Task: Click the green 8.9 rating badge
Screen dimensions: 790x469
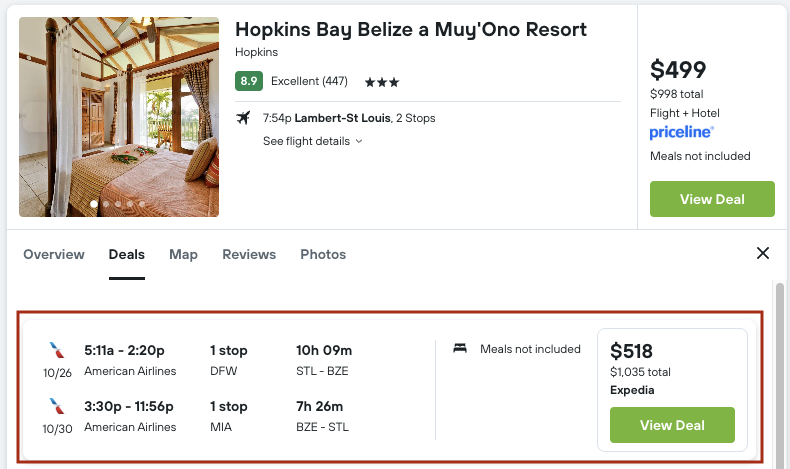Action: [x=249, y=81]
